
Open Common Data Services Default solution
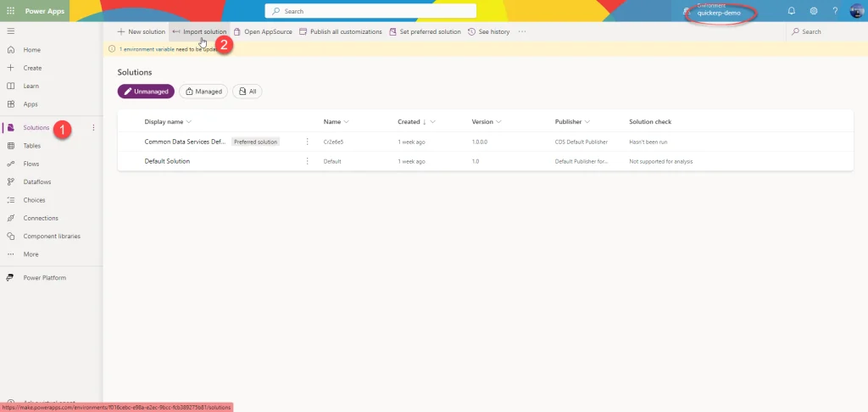[x=185, y=142]
